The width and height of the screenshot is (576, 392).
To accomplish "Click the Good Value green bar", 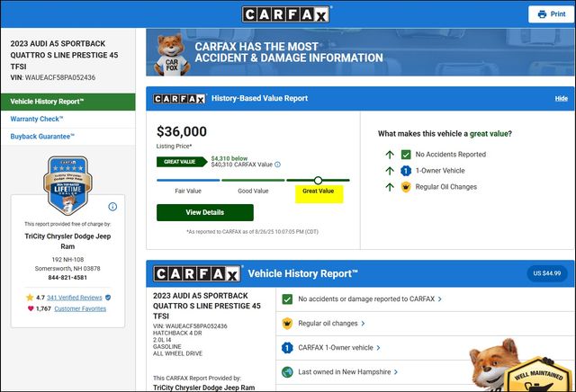I will (x=253, y=180).
